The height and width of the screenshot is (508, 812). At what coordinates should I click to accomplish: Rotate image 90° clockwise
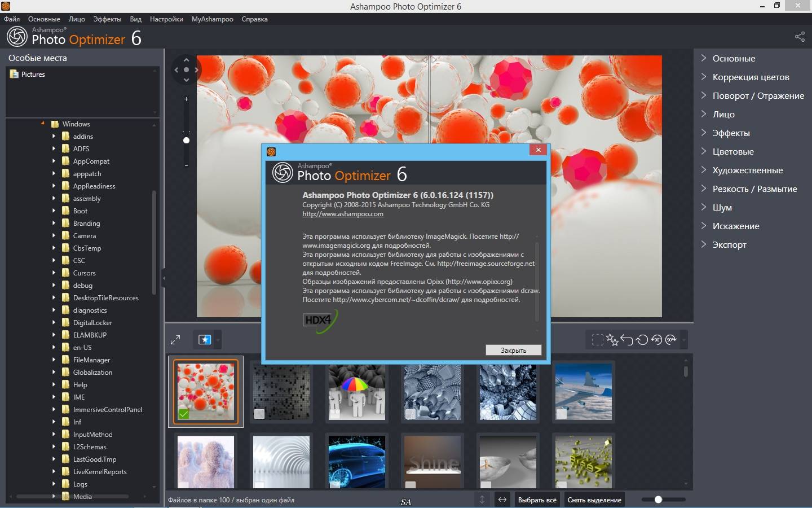671,340
